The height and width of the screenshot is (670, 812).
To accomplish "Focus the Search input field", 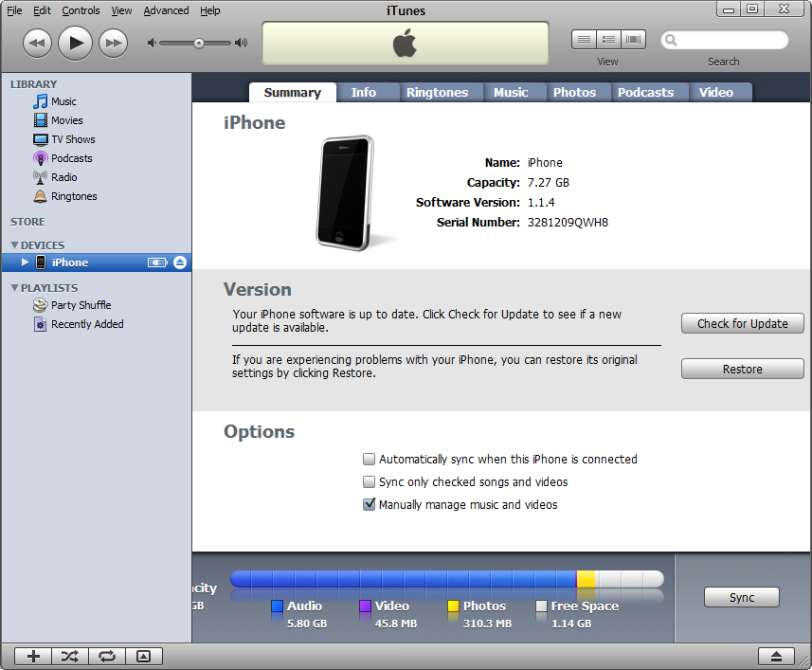I will click(x=725, y=40).
